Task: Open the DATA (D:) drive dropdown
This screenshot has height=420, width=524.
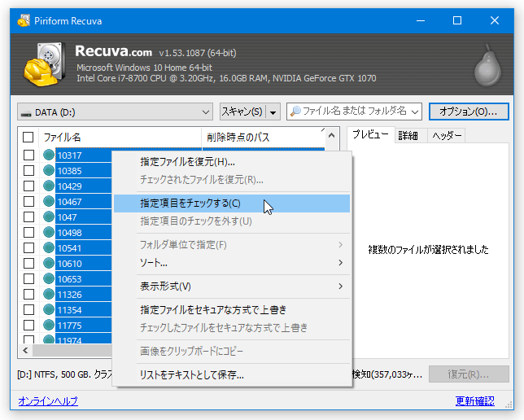Action: (206, 112)
